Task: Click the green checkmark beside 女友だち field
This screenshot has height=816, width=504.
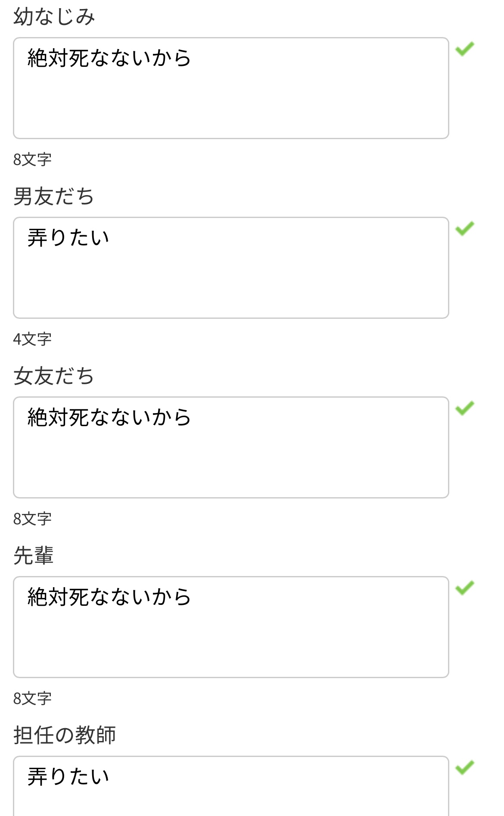Action: point(465,408)
